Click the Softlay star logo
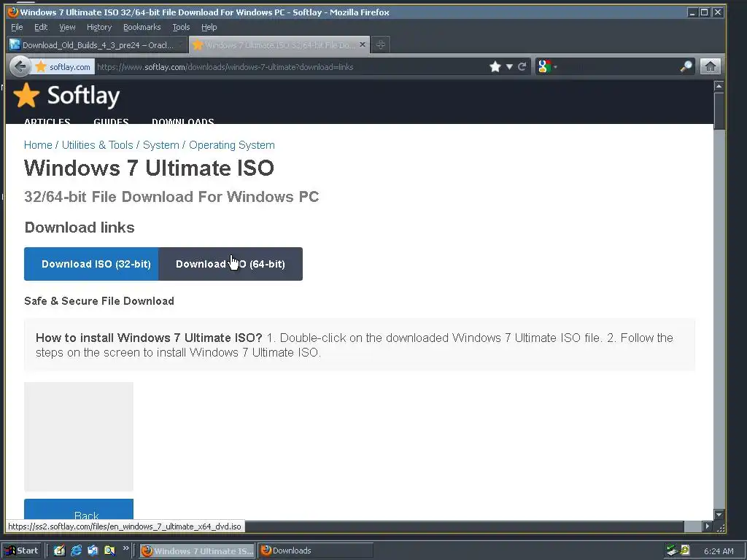This screenshot has height=560, width=747. click(26, 96)
